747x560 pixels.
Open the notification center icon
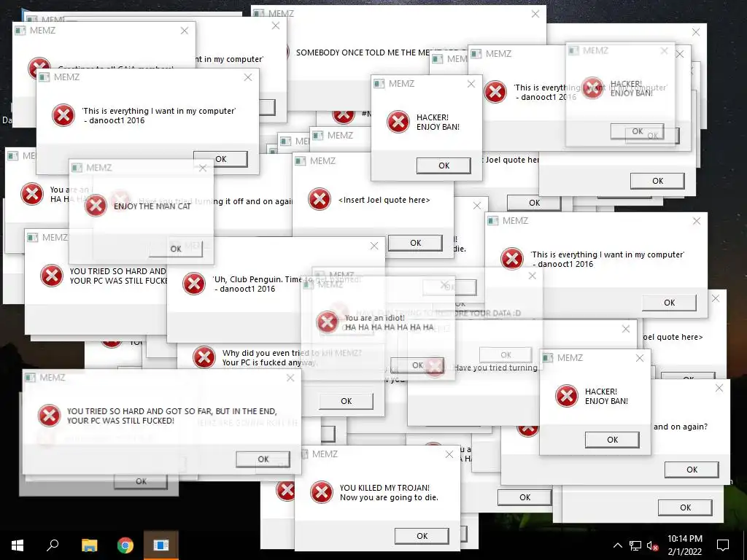pyautogui.click(x=723, y=545)
